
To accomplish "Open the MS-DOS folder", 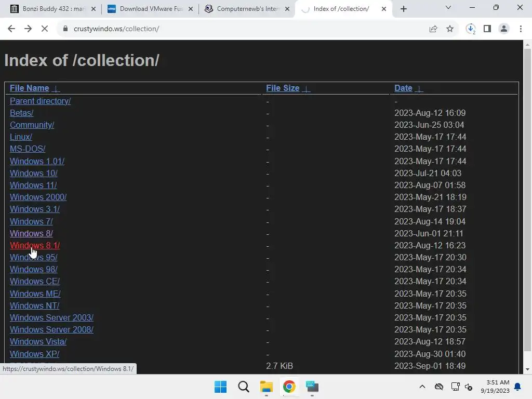I will coord(28,149).
